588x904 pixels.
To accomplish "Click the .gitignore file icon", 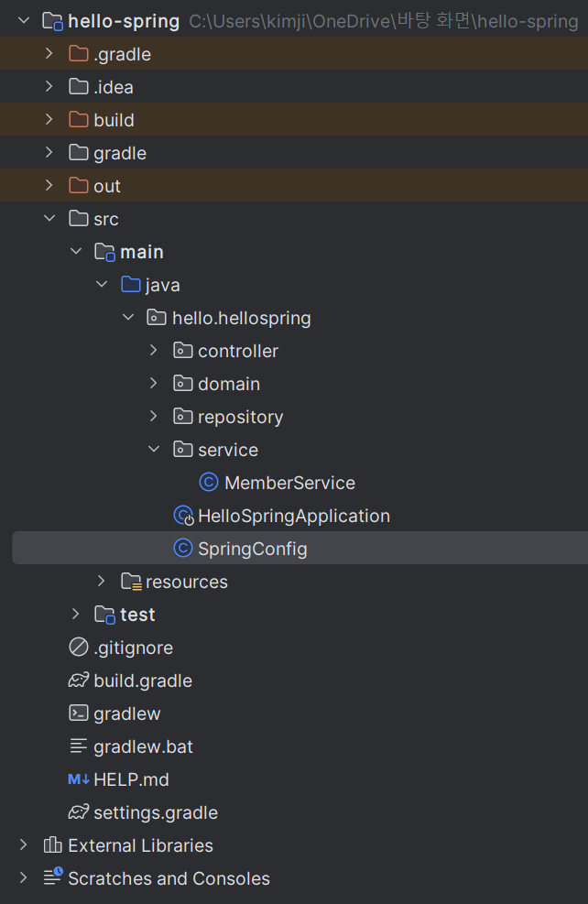I will tap(79, 648).
